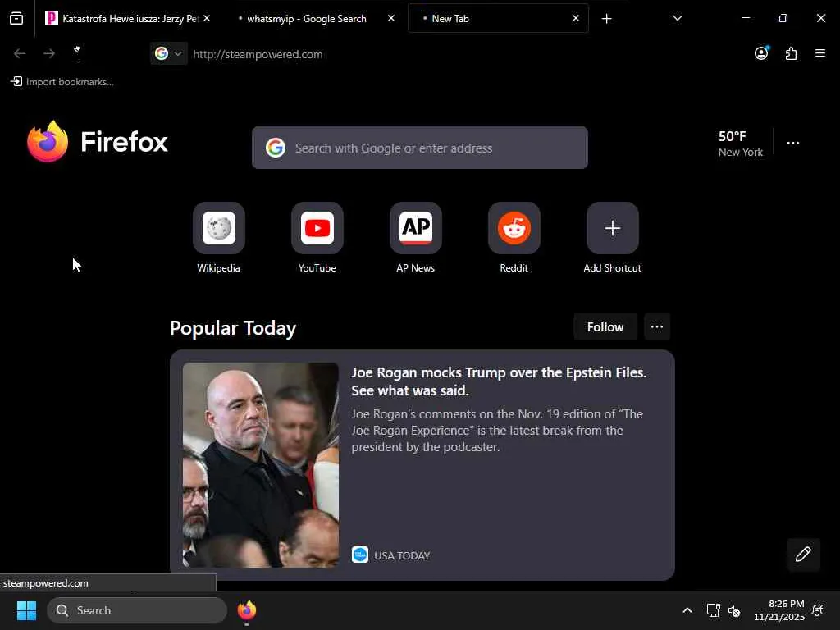Click the stop/reload loading button
The width and height of the screenshot is (840, 630).
77,52
